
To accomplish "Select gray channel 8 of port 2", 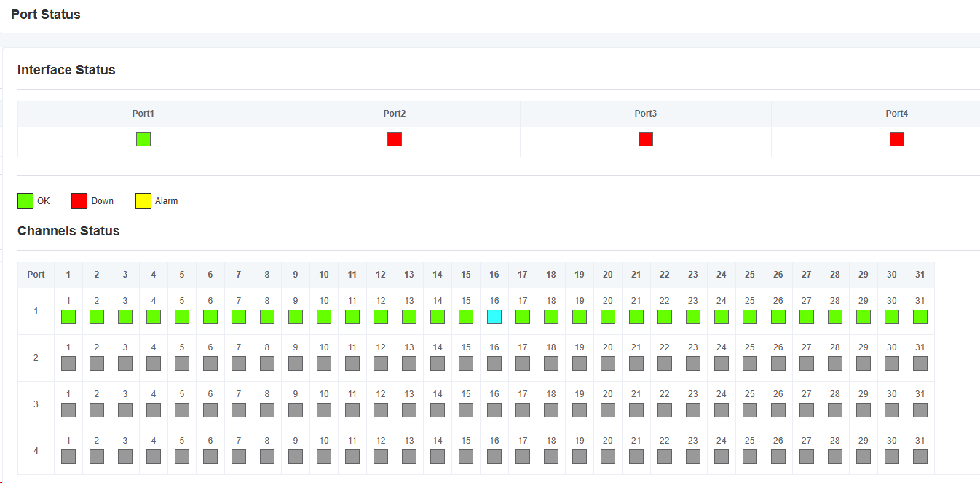I will click(x=267, y=364).
